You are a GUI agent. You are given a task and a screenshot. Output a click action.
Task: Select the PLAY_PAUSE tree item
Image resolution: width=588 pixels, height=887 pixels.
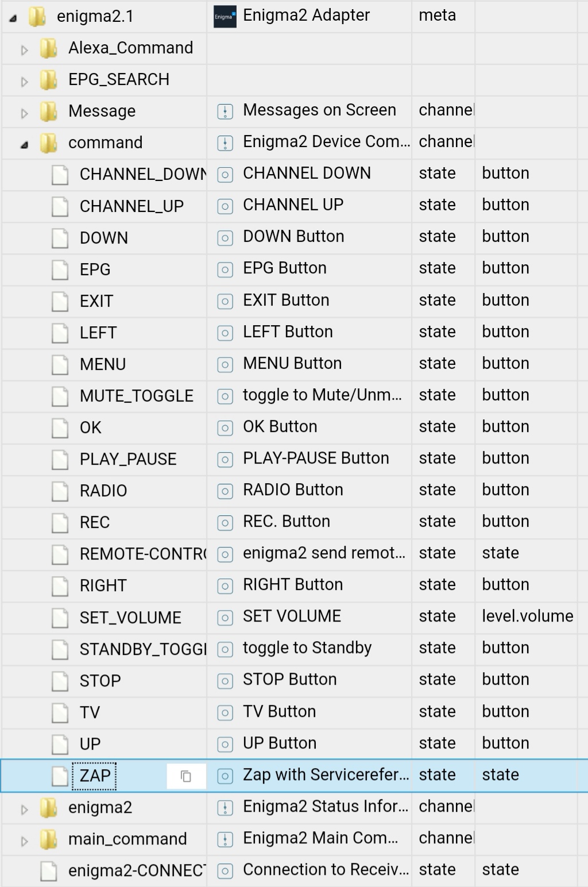pyautogui.click(x=128, y=460)
